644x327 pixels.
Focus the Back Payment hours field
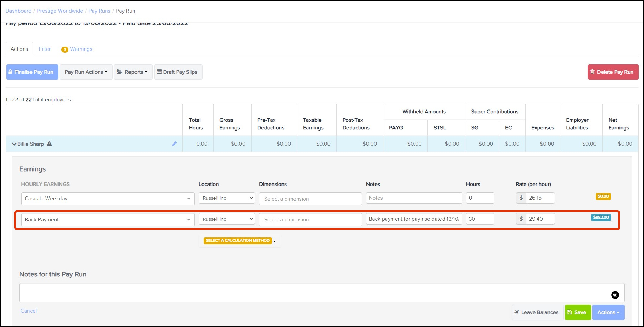(480, 219)
